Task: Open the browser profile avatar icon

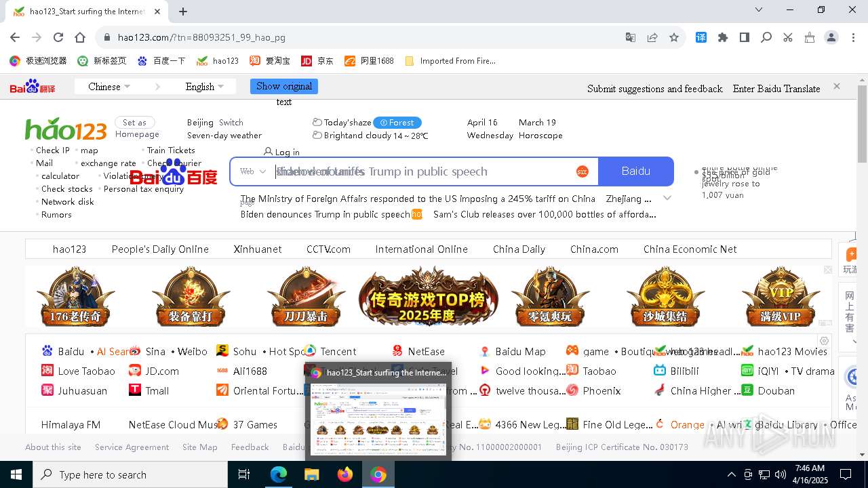Action: pyautogui.click(x=831, y=37)
